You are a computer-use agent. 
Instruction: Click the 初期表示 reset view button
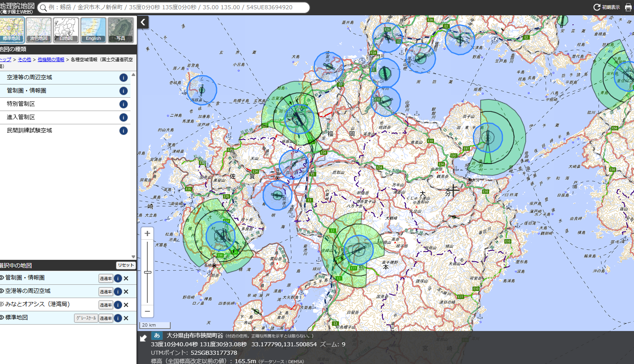[607, 7]
